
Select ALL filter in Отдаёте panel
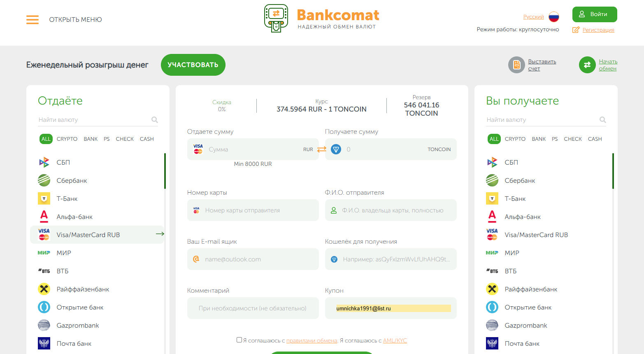tap(46, 139)
